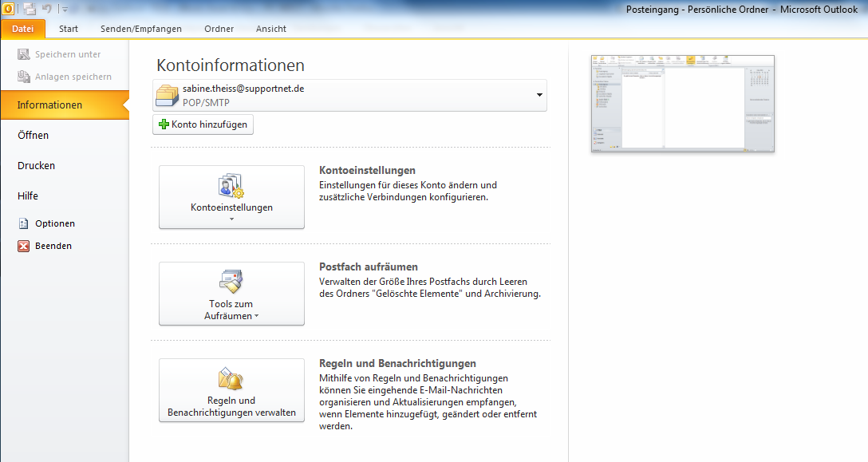Click the Outlook window preview thumbnail
The height and width of the screenshot is (462, 868).
(682, 103)
